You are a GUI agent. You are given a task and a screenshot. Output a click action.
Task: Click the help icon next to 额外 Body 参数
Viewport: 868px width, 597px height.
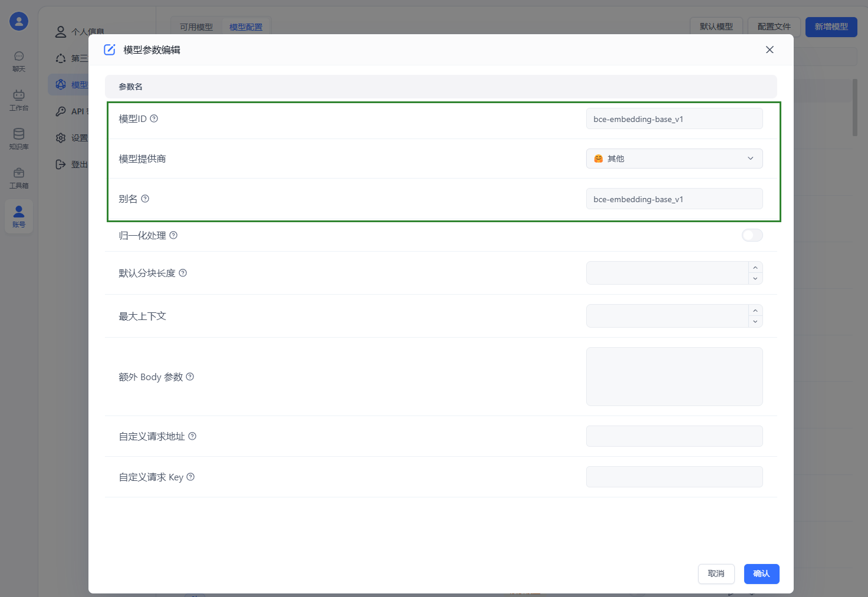190,377
